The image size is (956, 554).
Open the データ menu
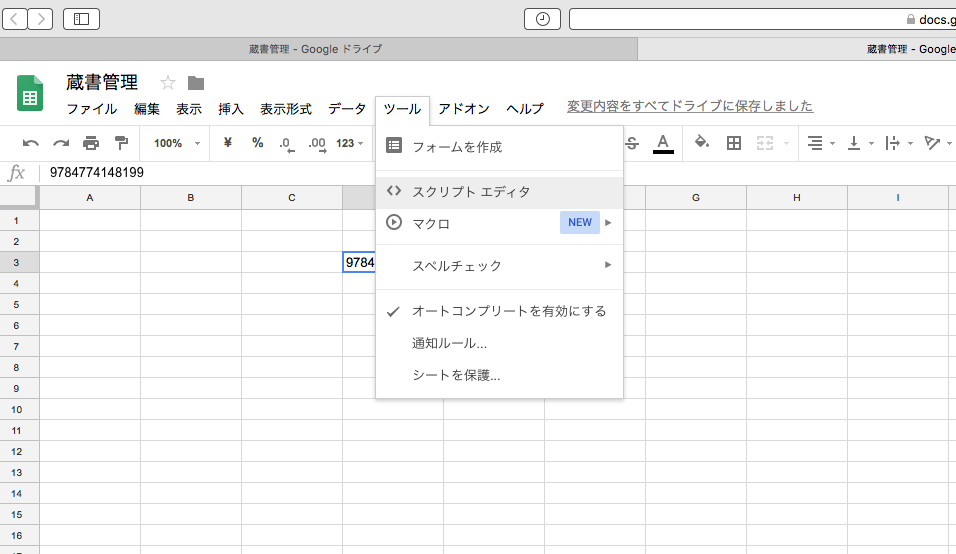[x=347, y=109]
